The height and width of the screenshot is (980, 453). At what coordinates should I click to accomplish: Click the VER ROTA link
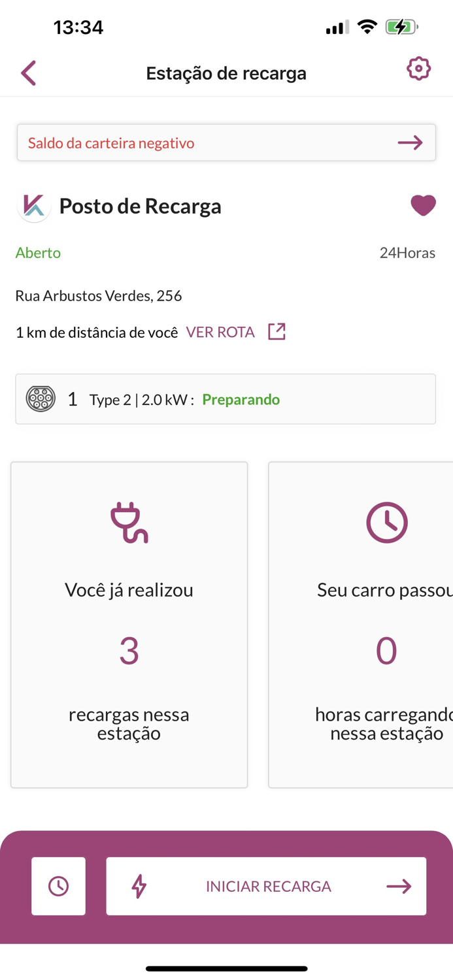tap(220, 332)
